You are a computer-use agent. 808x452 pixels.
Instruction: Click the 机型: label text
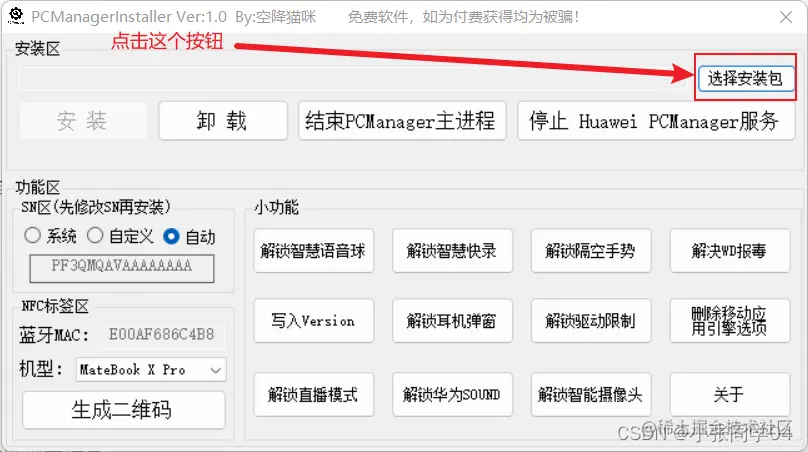(41, 369)
